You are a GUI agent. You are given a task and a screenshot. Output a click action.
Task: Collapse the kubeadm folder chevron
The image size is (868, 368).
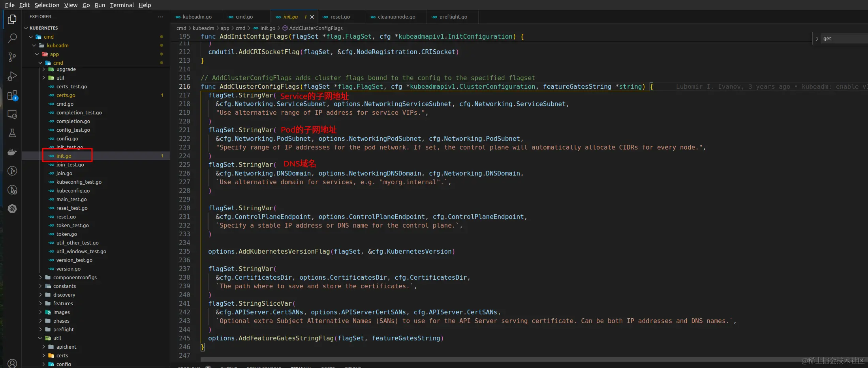click(x=34, y=45)
